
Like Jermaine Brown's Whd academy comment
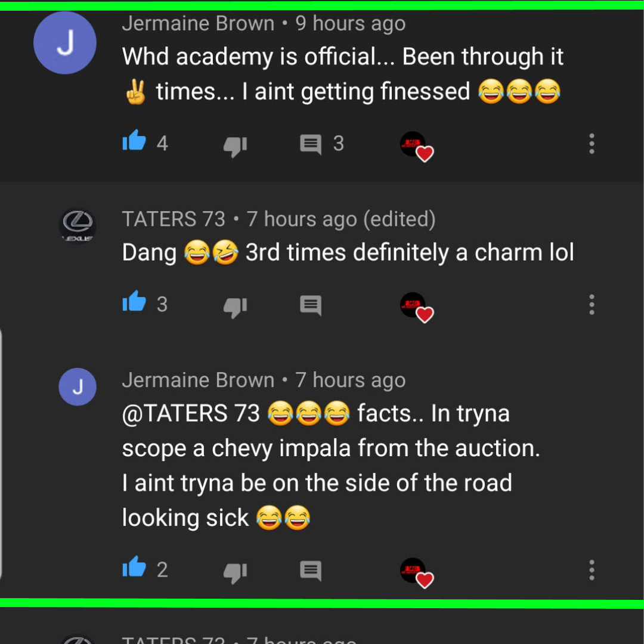point(134,141)
